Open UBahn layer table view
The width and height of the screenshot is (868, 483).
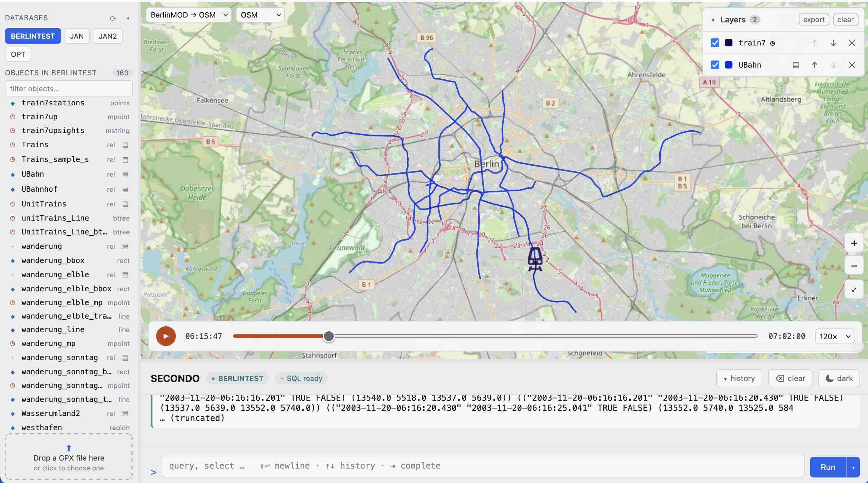coord(795,65)
